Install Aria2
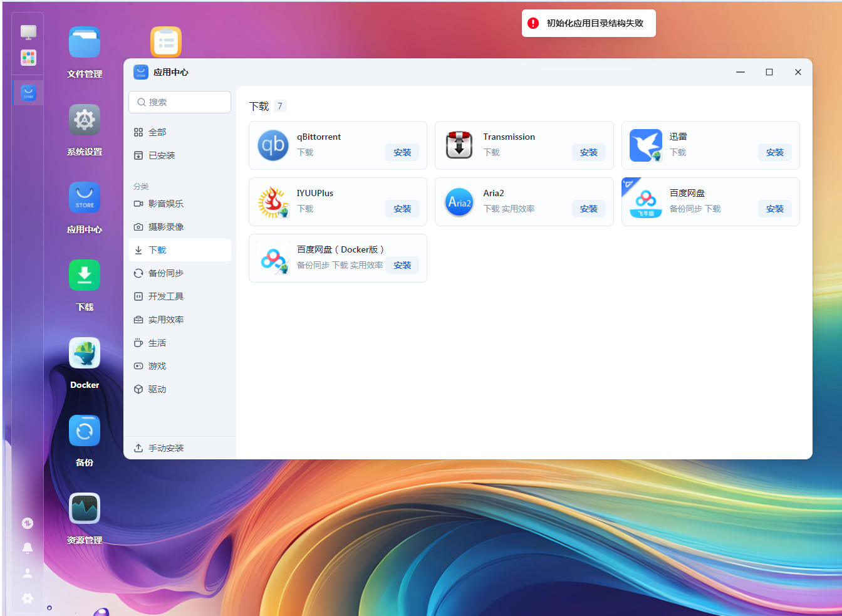This screenshot has height=616, width=842. point(589,209)
